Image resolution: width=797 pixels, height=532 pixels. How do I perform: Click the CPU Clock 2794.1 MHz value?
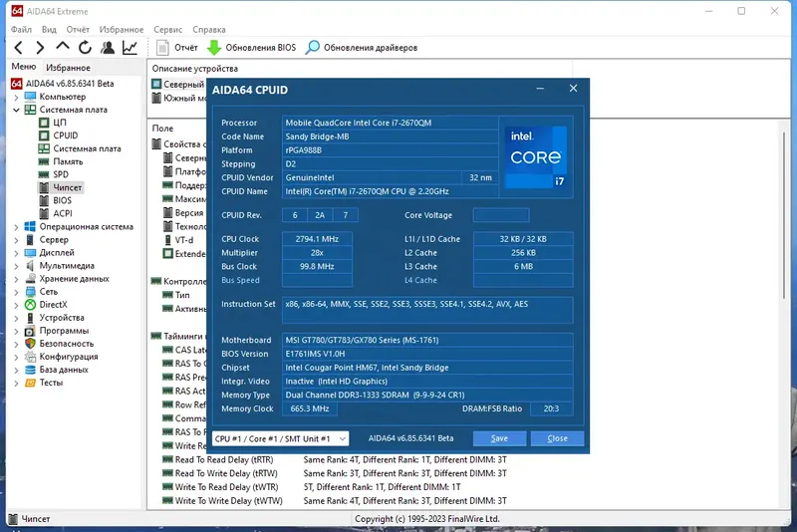pyautogui.click(x=317, y=239)
